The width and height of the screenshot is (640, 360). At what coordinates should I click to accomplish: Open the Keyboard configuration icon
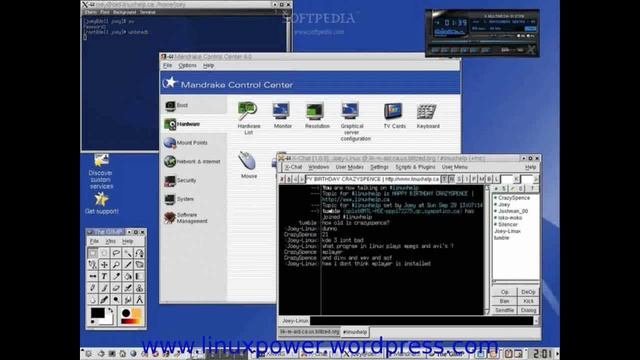428,116
